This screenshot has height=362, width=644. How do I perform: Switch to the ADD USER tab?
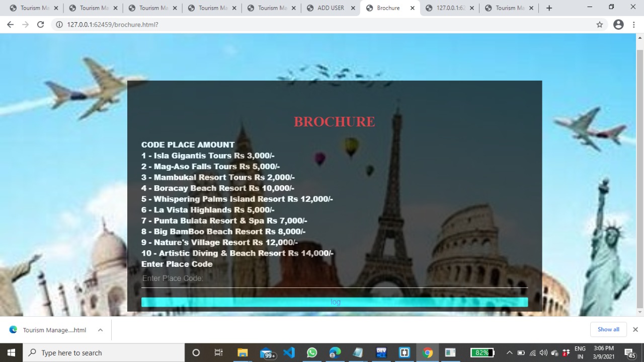click(331, 8)
